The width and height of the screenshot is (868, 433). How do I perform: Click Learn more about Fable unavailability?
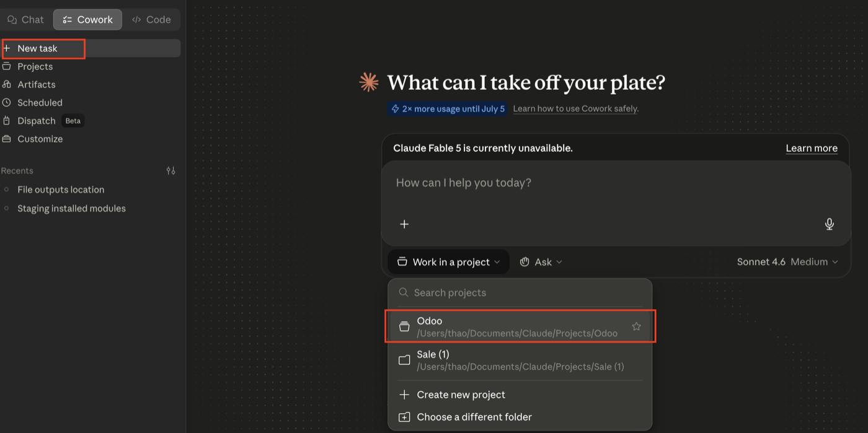(x=812, y=148)
